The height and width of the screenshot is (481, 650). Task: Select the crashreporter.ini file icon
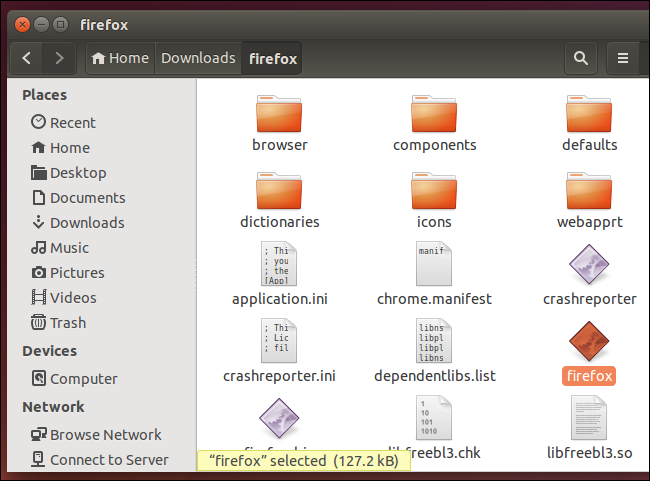pos(279,341)
